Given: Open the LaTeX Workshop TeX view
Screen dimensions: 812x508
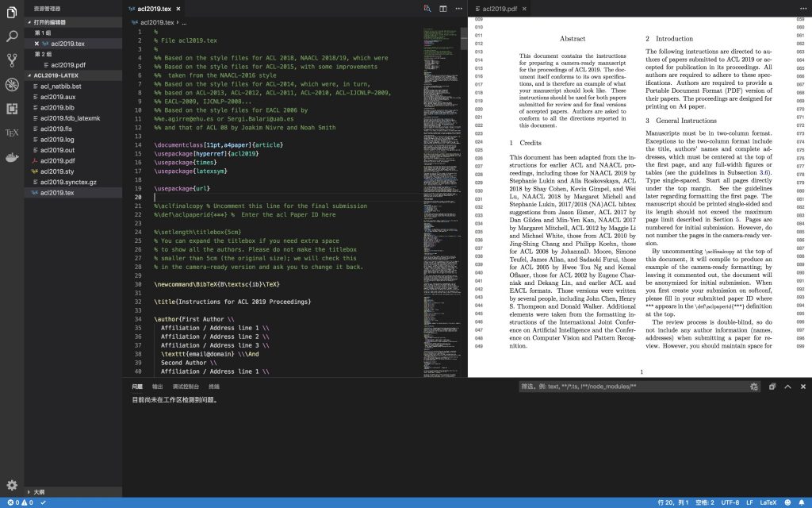Looking at the screenshot, I should pyautogui.click(x=11, y=133).
